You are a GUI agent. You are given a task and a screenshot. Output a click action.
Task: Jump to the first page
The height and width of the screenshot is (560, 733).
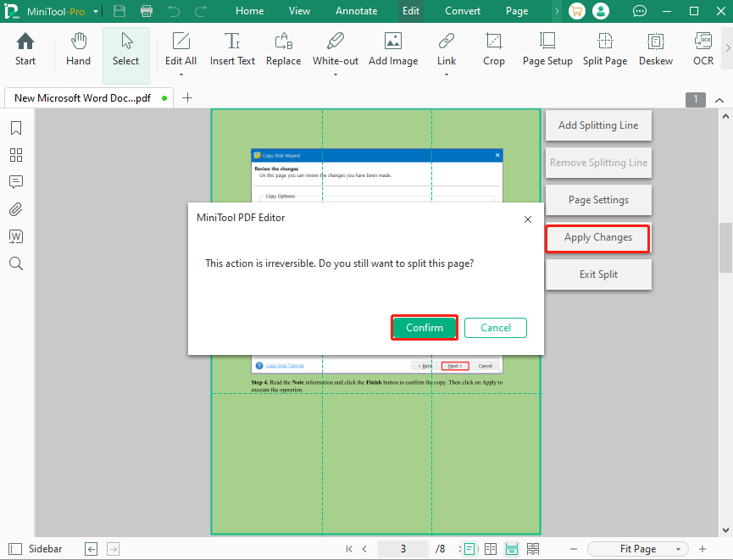pyautogui.click(x=349, y=549)
